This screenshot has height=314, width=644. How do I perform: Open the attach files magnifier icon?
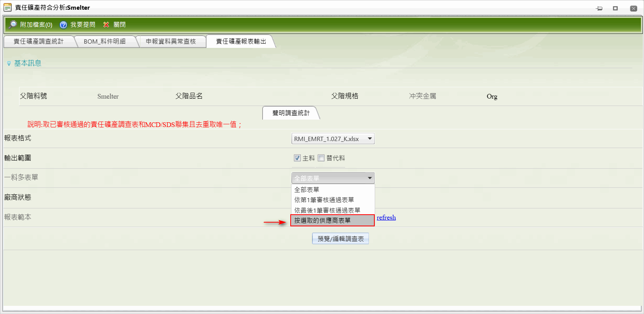coord(13,25)
